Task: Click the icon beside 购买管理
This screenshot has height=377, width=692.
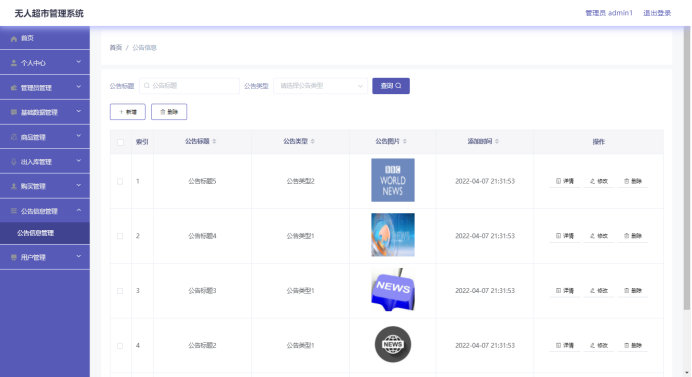Action: pyautogui.click(x=14, y=186)
